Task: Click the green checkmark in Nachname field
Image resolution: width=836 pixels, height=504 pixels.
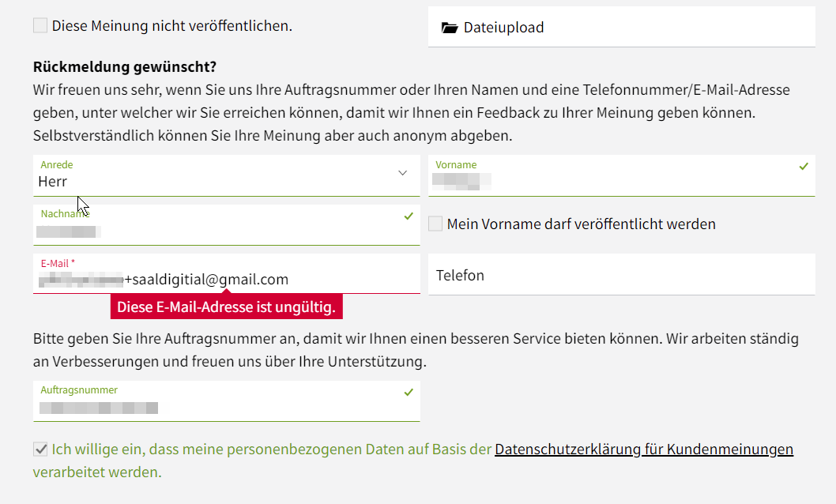Action: click(x=409, y=216)
